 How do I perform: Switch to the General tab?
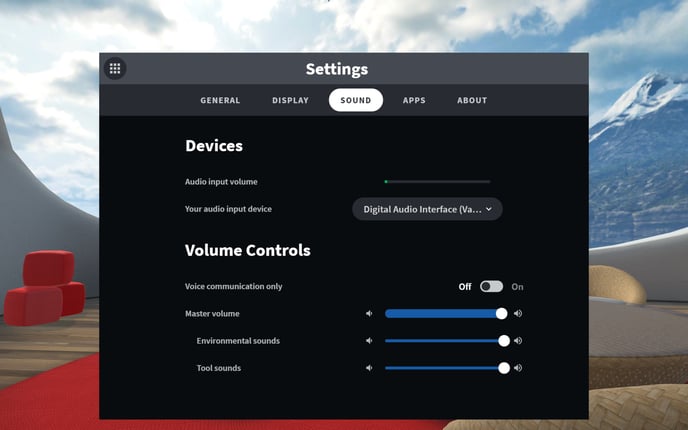point(220,100)
